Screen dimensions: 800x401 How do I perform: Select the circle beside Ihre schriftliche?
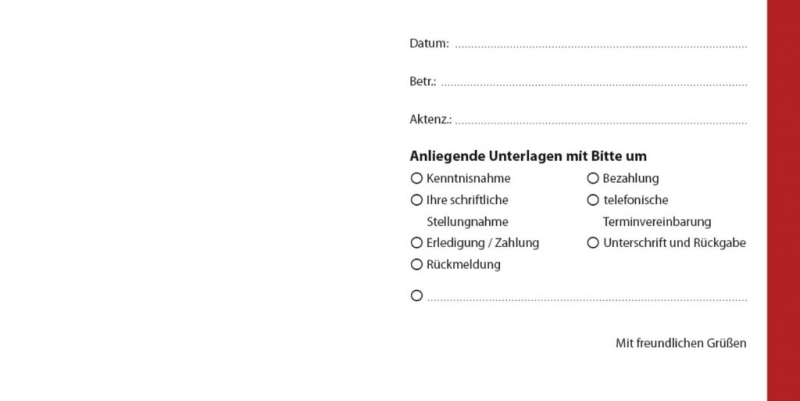[x=417, y=200]
